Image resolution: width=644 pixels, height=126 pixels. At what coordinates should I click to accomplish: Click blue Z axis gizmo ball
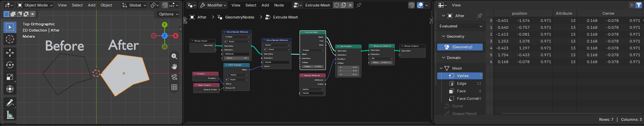(x=165, y=36)
